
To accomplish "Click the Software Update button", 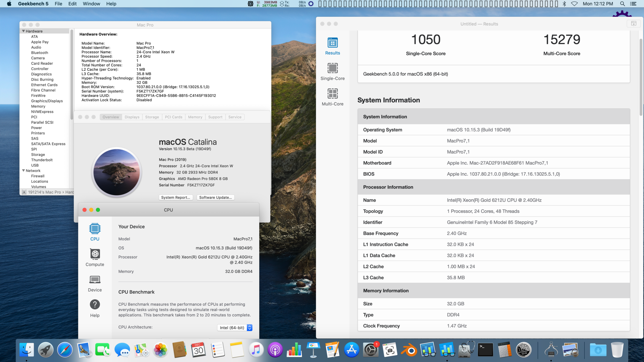I will click(216, 197).
